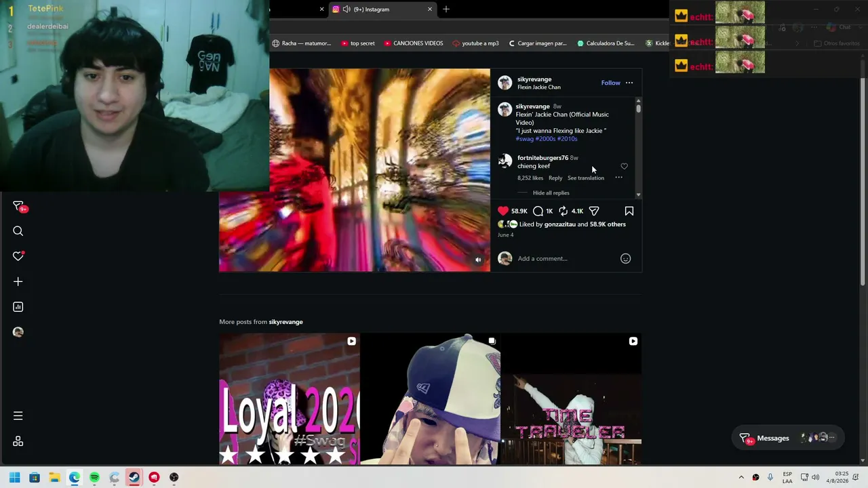Click the microphone tray icon
This screenshot has height=488, width=868.
(770, 477)
